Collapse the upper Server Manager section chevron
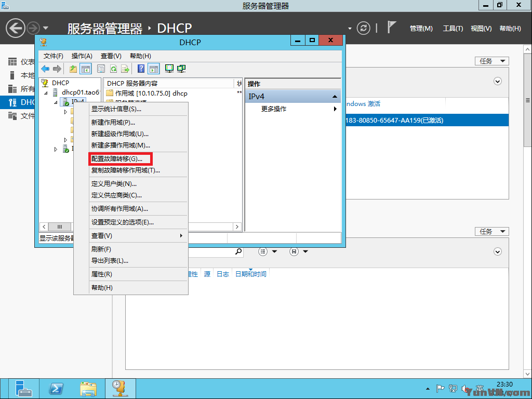Viewport: 532px width, 399px height. (497, 82)
